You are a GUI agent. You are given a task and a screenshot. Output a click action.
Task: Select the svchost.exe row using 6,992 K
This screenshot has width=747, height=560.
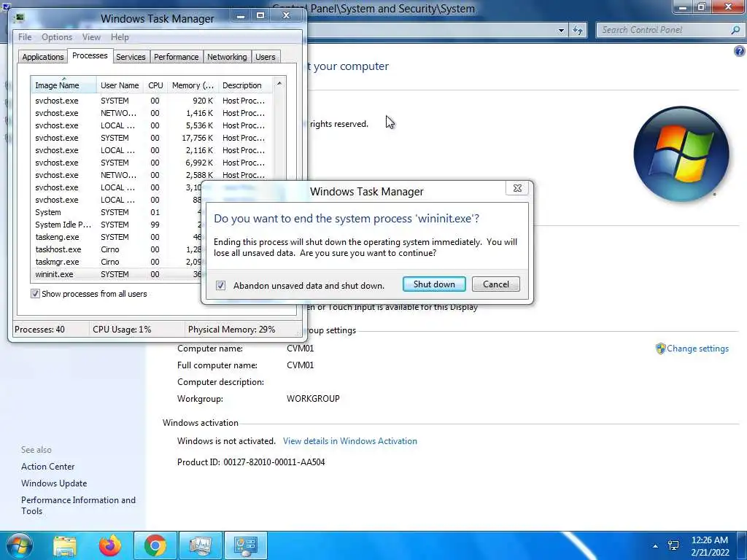pos(152,163)
